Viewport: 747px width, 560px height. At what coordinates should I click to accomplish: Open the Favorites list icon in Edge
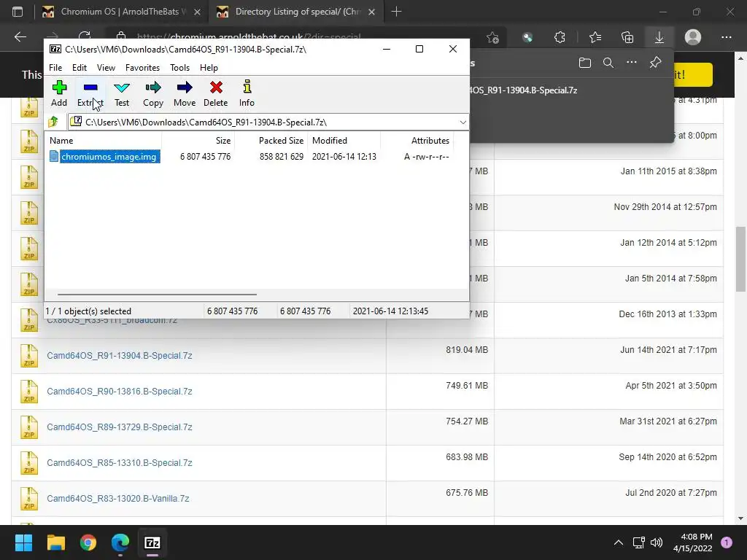pos(595,37)
